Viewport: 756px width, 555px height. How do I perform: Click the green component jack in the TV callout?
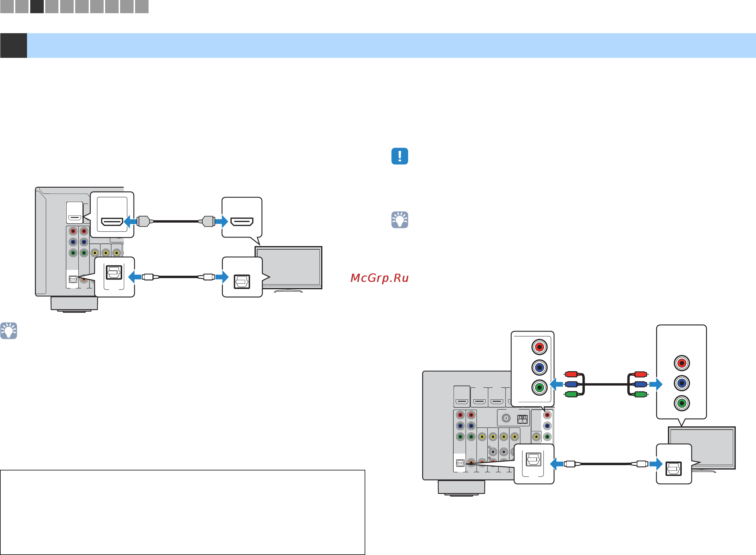682,403
